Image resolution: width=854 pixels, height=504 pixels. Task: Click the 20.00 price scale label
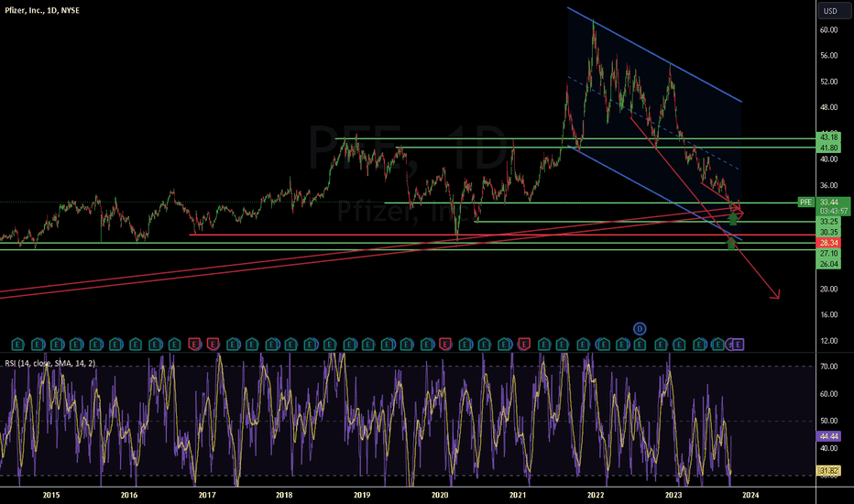click(x=829, y=289)
